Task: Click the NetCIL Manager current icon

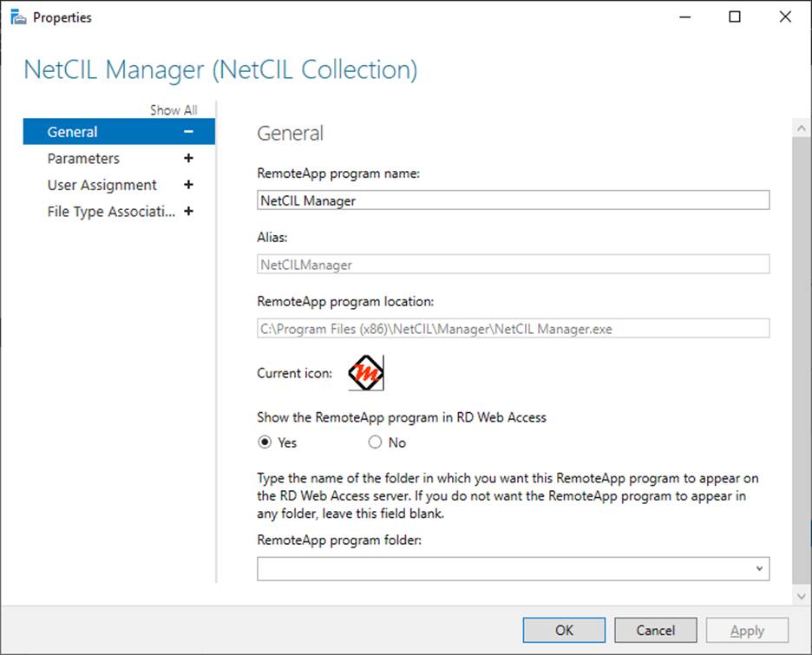Action: coord(366,372)
